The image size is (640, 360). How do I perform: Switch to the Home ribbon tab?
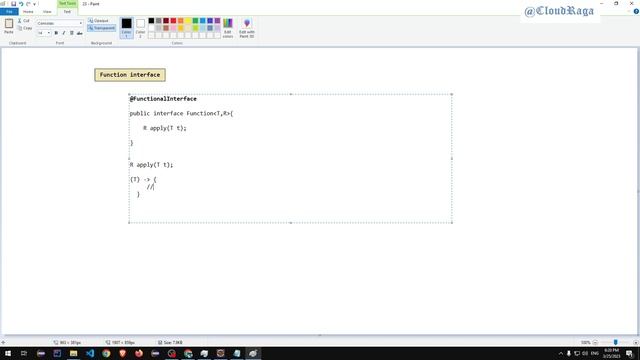(28, 11)
